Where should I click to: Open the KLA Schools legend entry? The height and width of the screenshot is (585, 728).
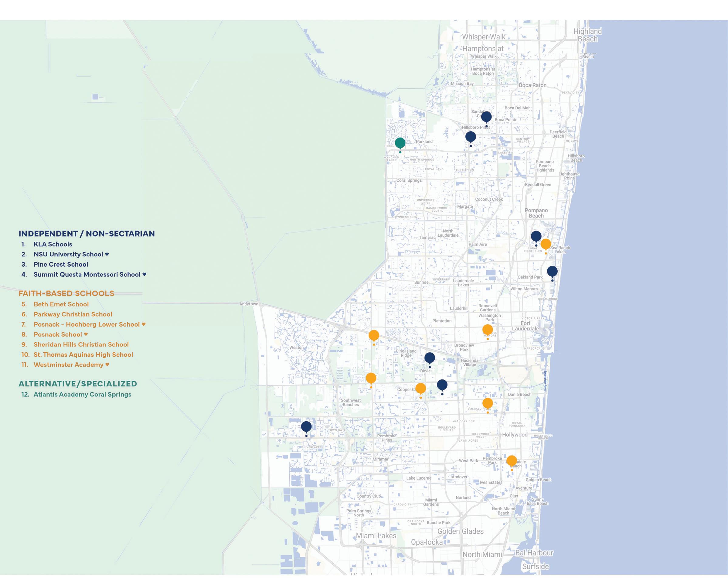coord(53,244)
